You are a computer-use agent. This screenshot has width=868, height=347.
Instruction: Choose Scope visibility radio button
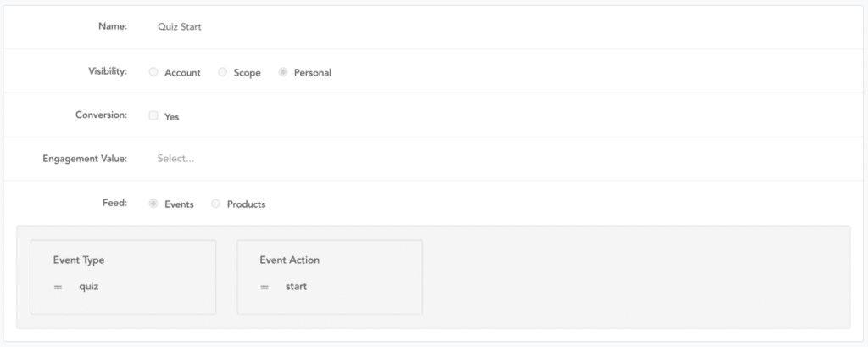pos(223,72)
